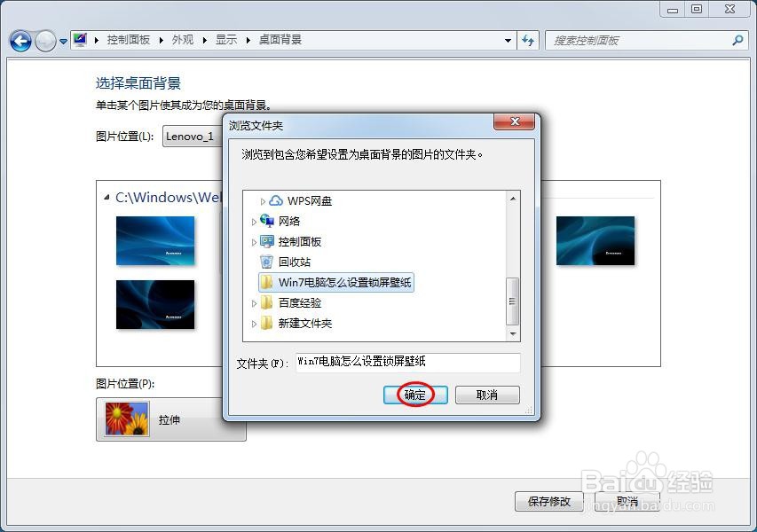This screenshot has width=757, height=532.
Task: Open 回收站 from the folder tree
Action: click(x=267, y=262)
